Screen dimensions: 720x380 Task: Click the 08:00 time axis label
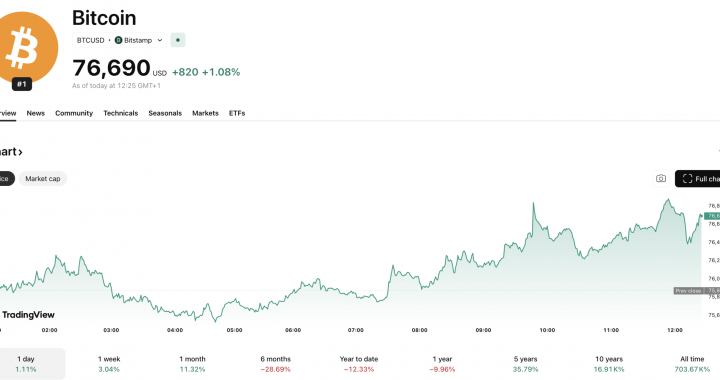pyautogui.click(x=419, y=330)
